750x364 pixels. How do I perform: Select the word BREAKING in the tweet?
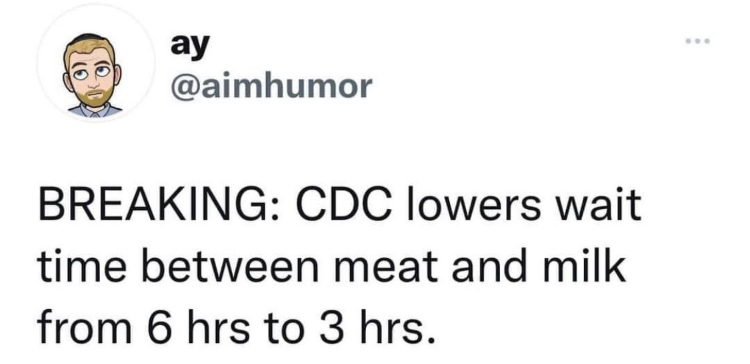coord(152,208)
